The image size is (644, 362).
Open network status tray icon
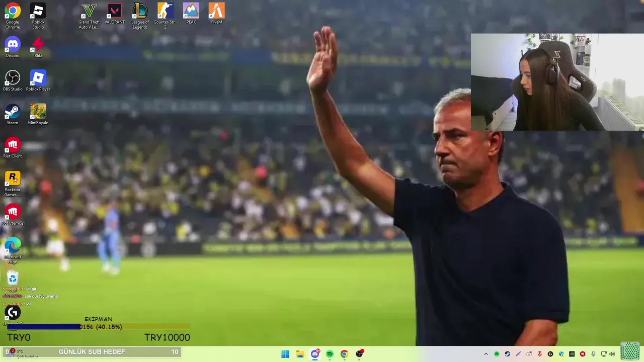(604, 354)
